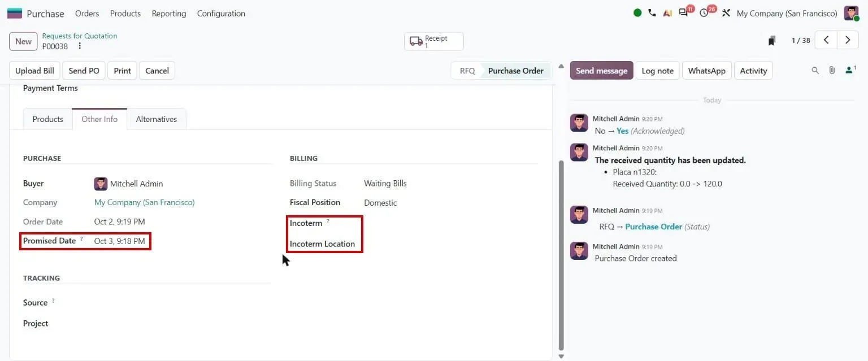Open the Orders menu
Image resolution: width=868 pixels, height=361 pixels.
(x=87, y=13)
